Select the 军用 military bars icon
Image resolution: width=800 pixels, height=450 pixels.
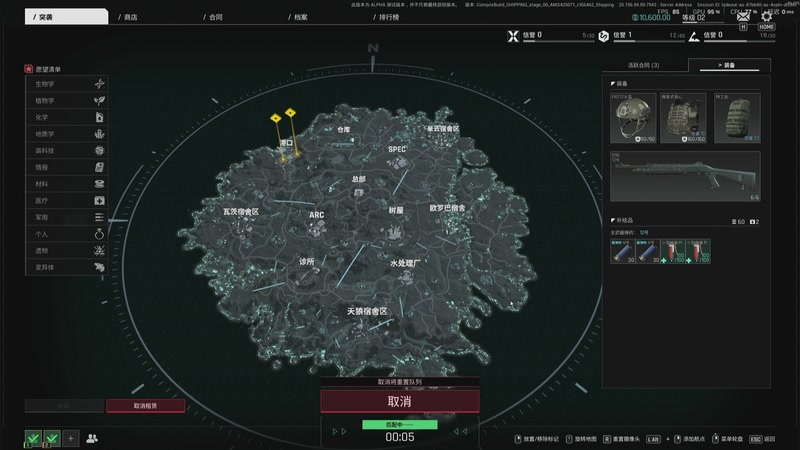[99, 217]
